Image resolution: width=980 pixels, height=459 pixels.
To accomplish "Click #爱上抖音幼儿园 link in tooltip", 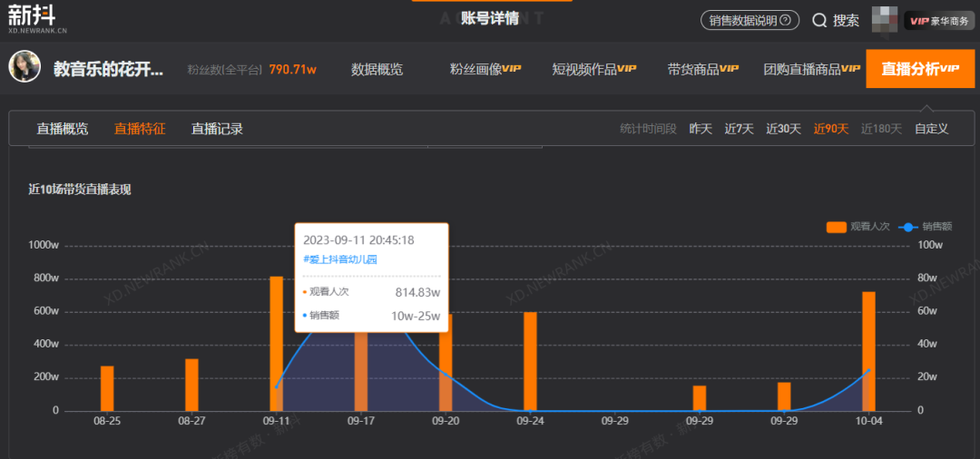I will pyautogui.click(x=339, y=259).
